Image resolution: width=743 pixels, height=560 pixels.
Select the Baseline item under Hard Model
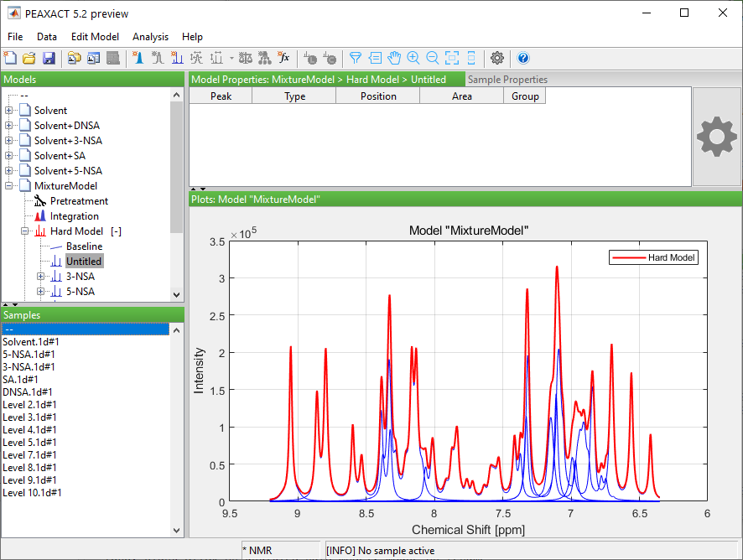pos(84,246)
